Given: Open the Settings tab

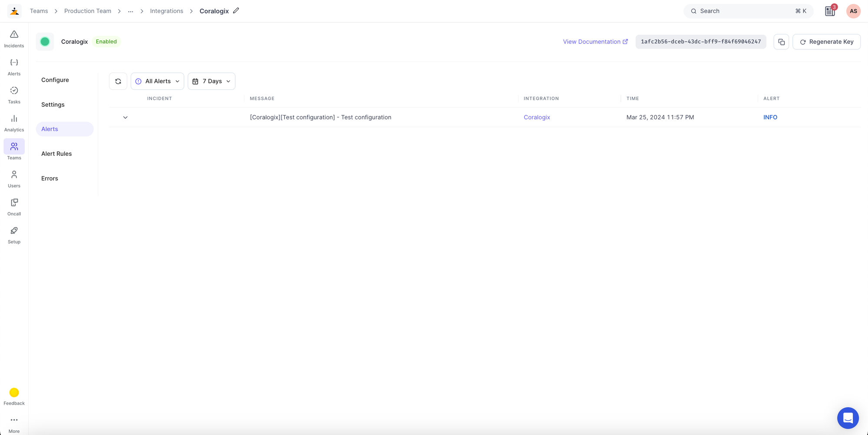Looking at the screenshot, I should [53, 105].
